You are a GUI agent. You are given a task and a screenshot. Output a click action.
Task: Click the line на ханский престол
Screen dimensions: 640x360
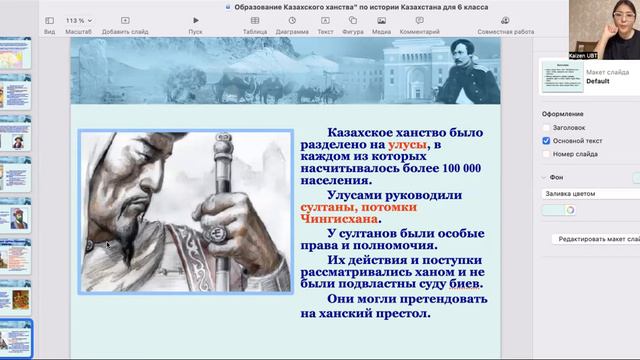365,313
